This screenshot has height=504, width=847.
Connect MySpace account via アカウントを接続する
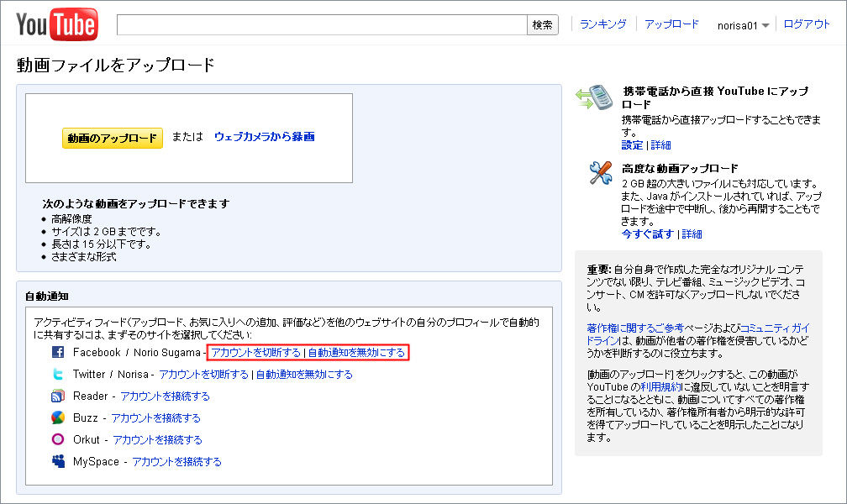click(176, 462)
